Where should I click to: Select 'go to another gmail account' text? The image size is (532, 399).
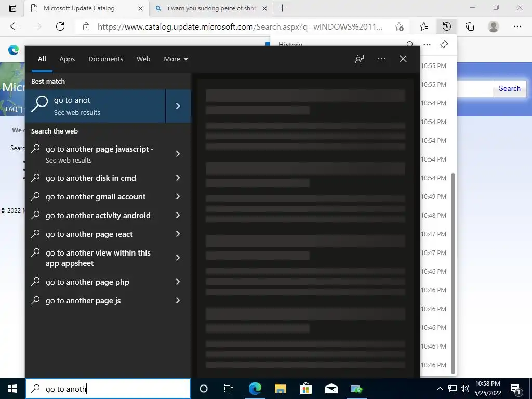click(x=96, y=197)
